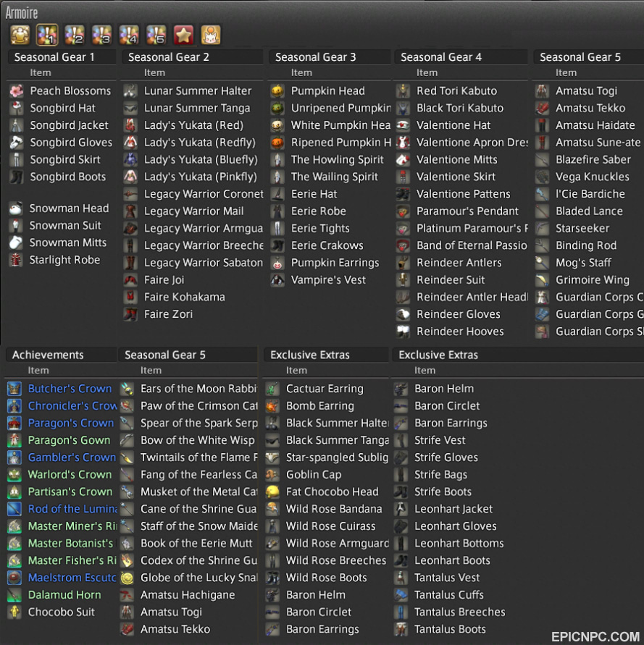
Task: Select the Achievements section header
Action: (x=61, y=355)
